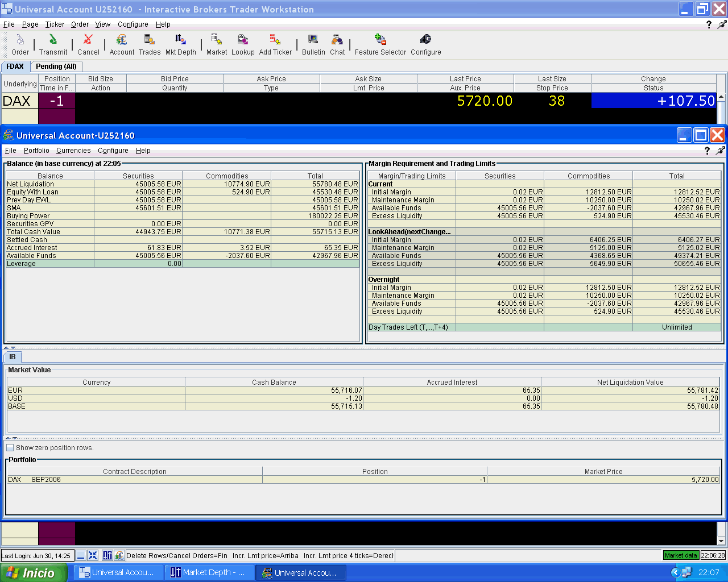Click the pin icon in Universal Account window
The image size is (728, 582).
pyautogui.click(x=721, y=151)
